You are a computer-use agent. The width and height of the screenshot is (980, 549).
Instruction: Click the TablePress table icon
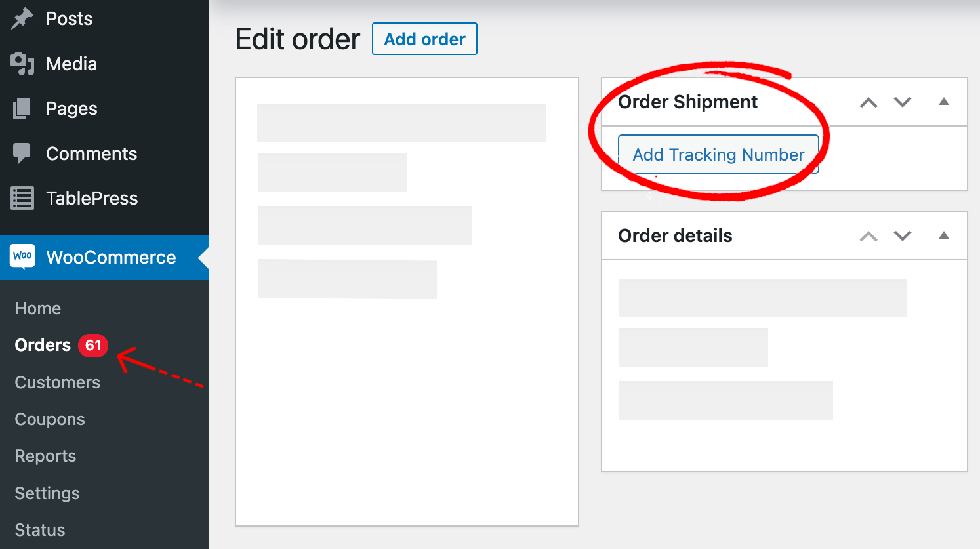[x=22, y=197]
